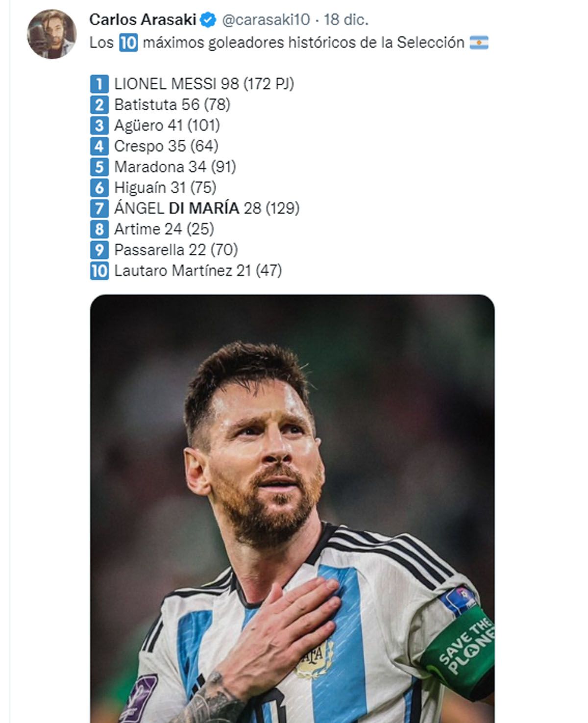Click the tweet author's profile avatar

click(51, 34)
